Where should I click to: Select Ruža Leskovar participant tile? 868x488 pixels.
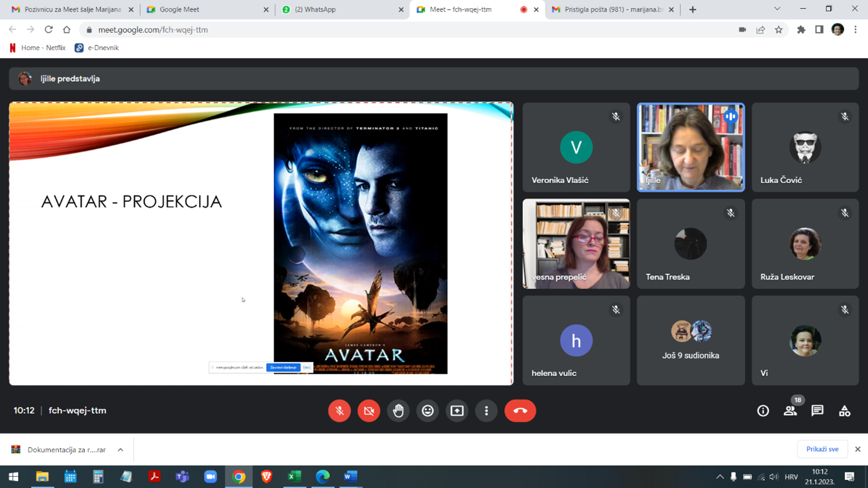click(805, 244)
